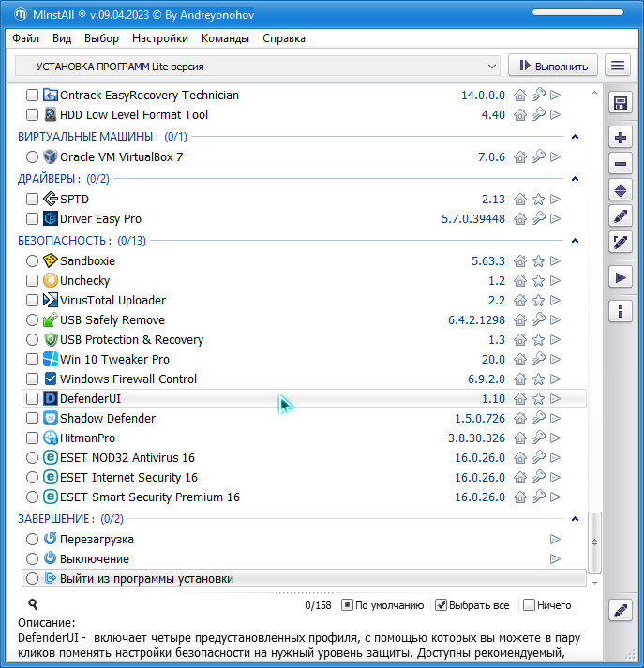The image size is (644, 668).
Task: Click the plus icon in right sidebar
Action: point(620,138)
